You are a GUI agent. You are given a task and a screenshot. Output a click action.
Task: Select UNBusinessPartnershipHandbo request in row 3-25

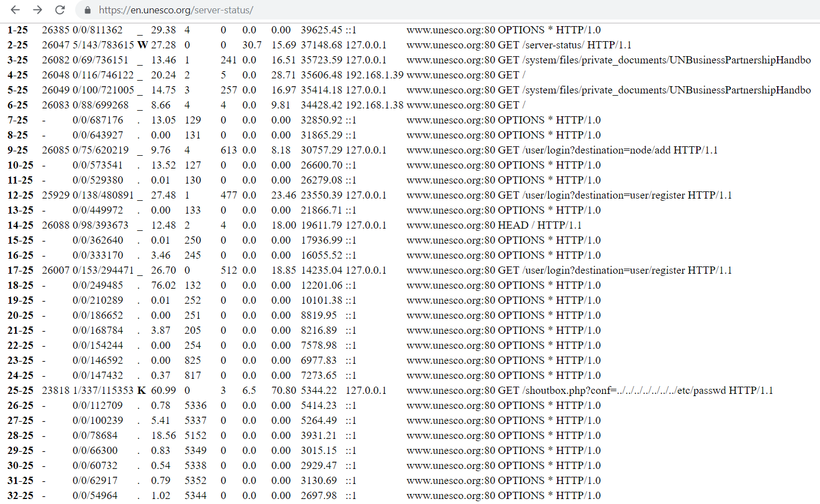[x=654, y=60]
